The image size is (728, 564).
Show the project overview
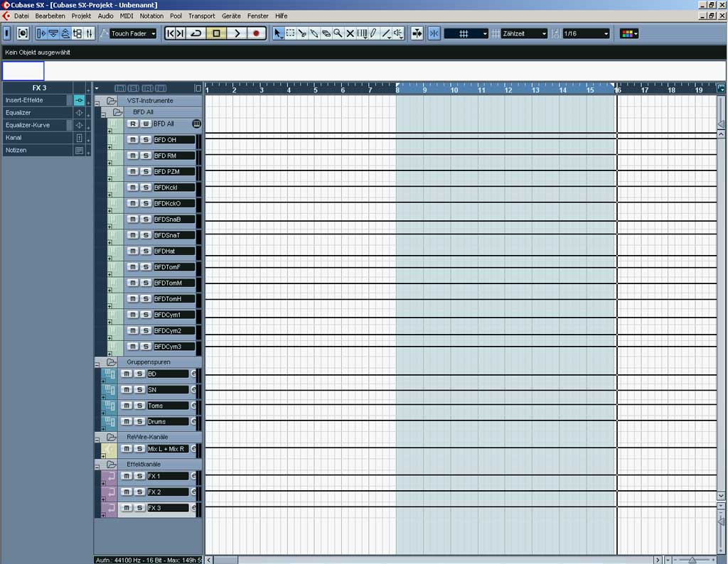pos(65,33)
